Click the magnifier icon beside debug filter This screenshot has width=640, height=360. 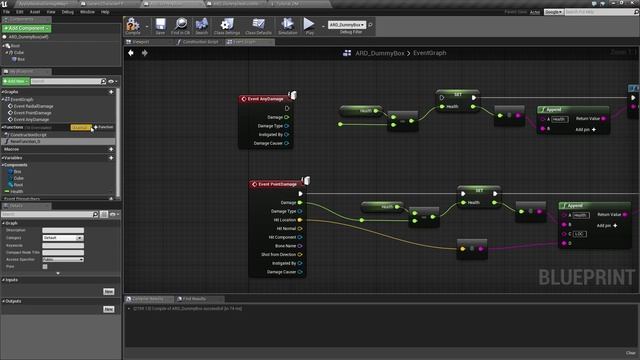[x=370, y=25]
